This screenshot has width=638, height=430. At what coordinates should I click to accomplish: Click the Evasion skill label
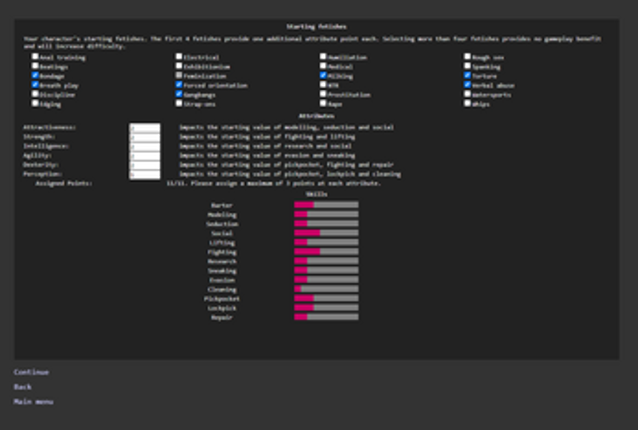tap(222, 280)
